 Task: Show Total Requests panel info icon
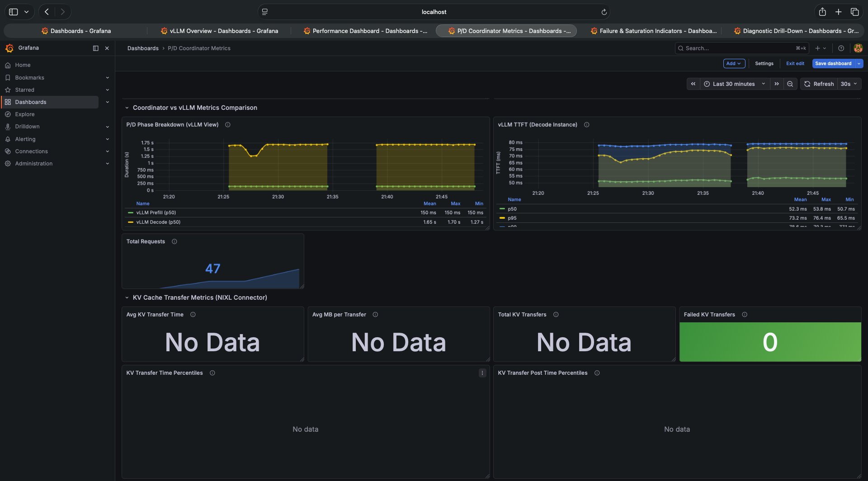coord(174,241)
